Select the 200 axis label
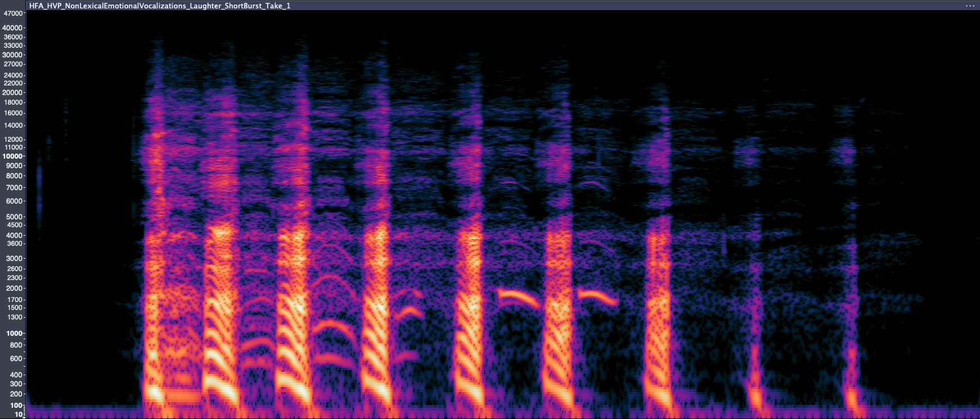 click(16, 394)
